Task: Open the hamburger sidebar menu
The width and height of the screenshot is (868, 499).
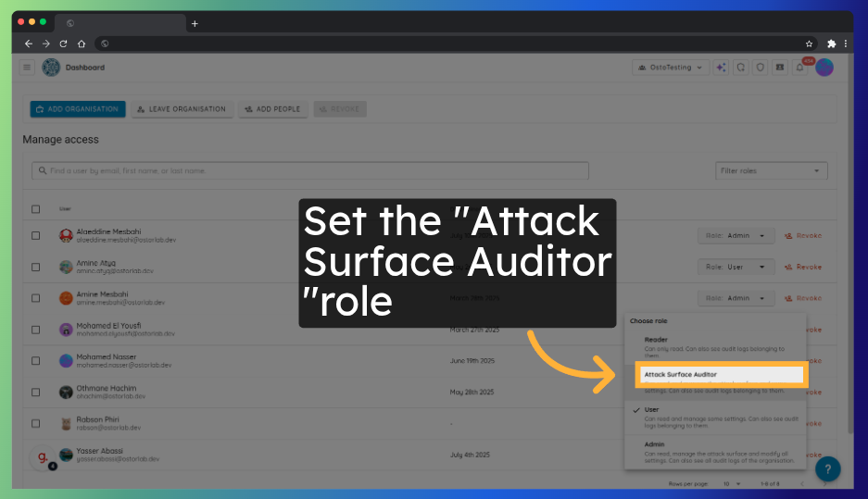Action: [27, 68]
